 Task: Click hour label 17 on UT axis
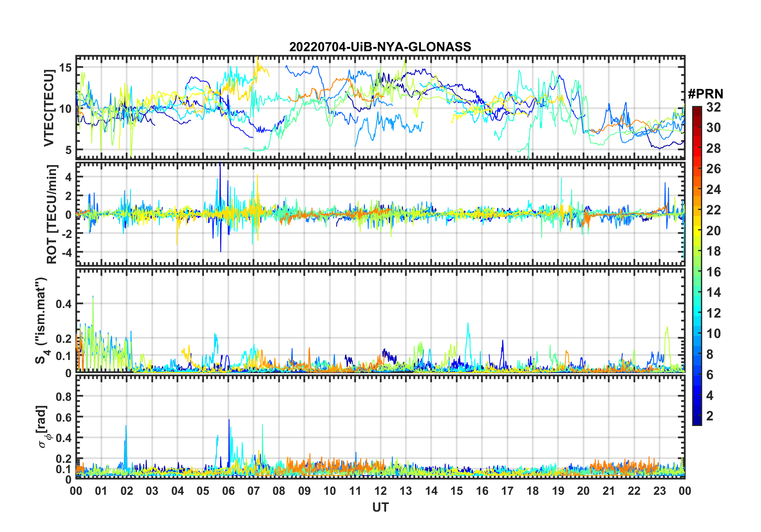(507, 491)
